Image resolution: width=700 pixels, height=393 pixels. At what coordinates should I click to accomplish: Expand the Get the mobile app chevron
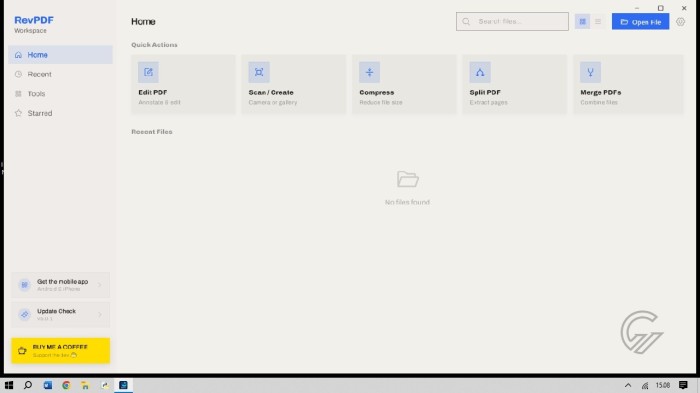(x=100, y=285)
